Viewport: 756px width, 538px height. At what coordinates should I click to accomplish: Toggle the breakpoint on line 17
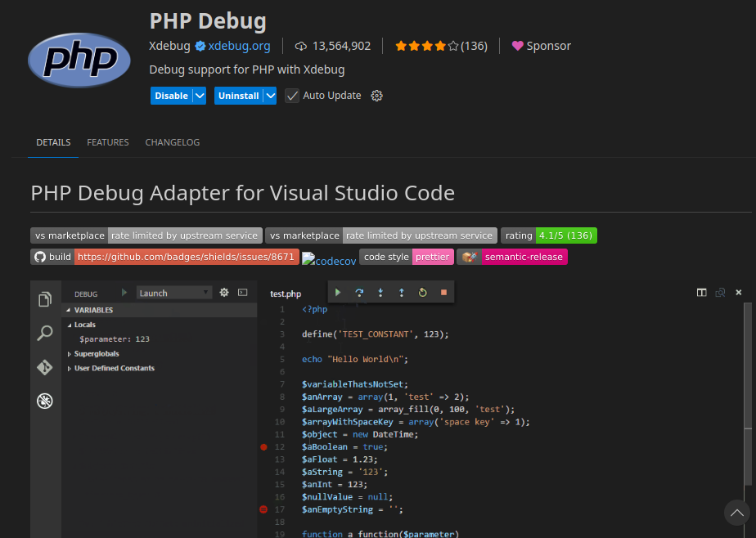(x=263, y=509)
